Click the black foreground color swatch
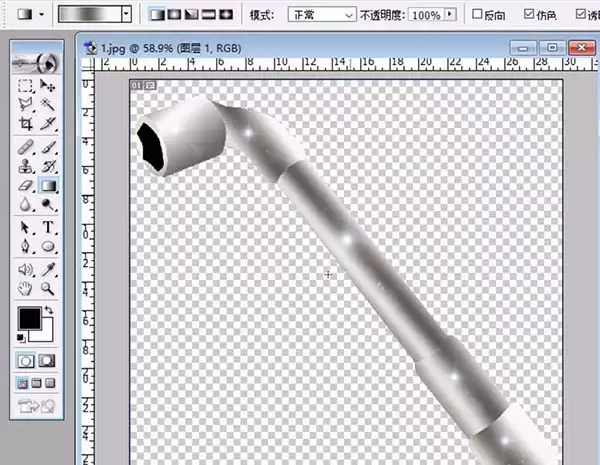The height and width of the screenshot is (465, 600). click(x=29, y=318)
